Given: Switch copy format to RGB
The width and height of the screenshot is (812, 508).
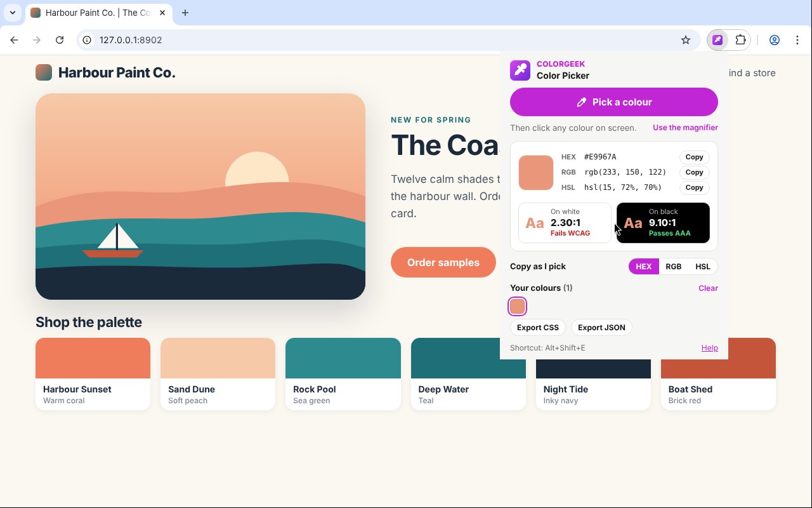Looking at the screenshot, I should 674,267.
